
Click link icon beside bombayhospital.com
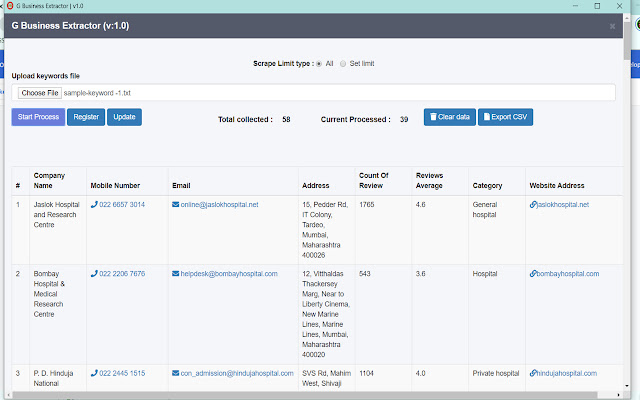pyautogui.click(x=533, y=274)
